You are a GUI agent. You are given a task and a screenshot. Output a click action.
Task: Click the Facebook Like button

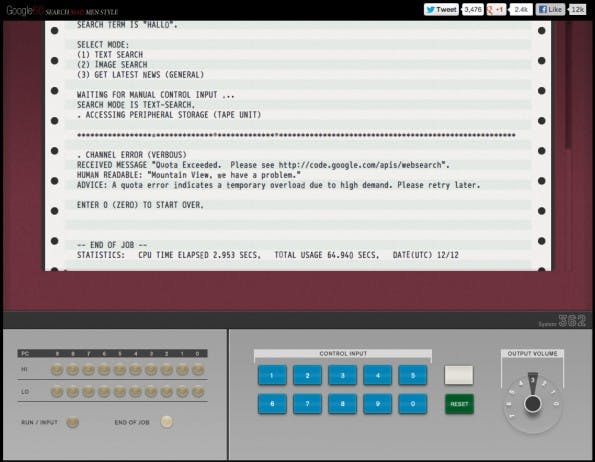(550, 9)
